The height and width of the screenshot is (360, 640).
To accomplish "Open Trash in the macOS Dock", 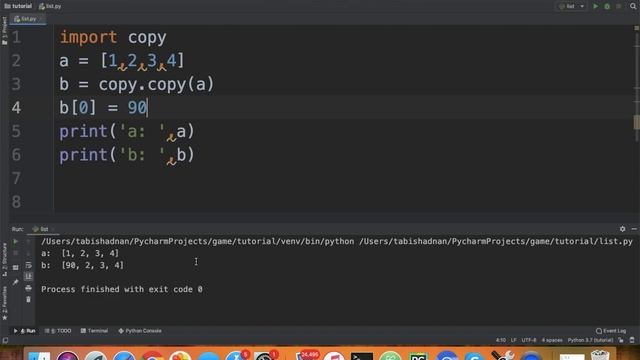I will pyautogui.click(x=600, y=356).
